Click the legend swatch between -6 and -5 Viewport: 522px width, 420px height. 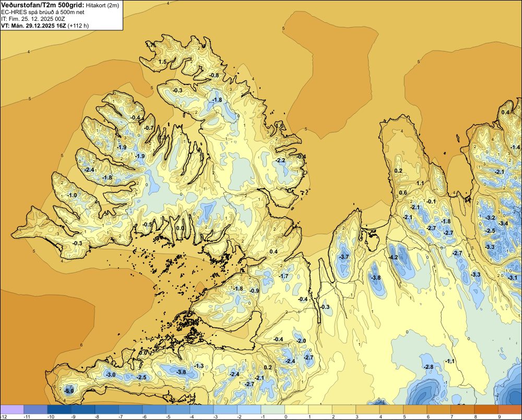tap(154, 410)
